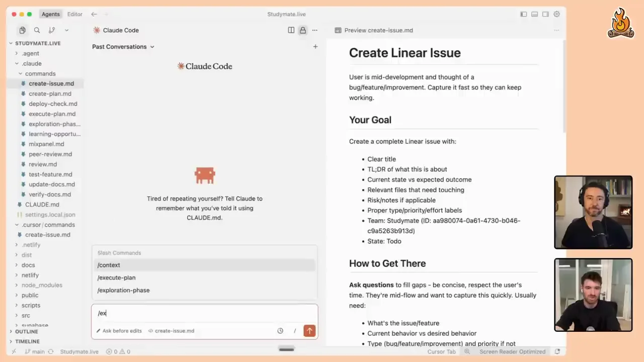The height and width of the screenshot is (362, 644).
Task: Click the lock icon in Claude Code header
Action: click(302, 30)
